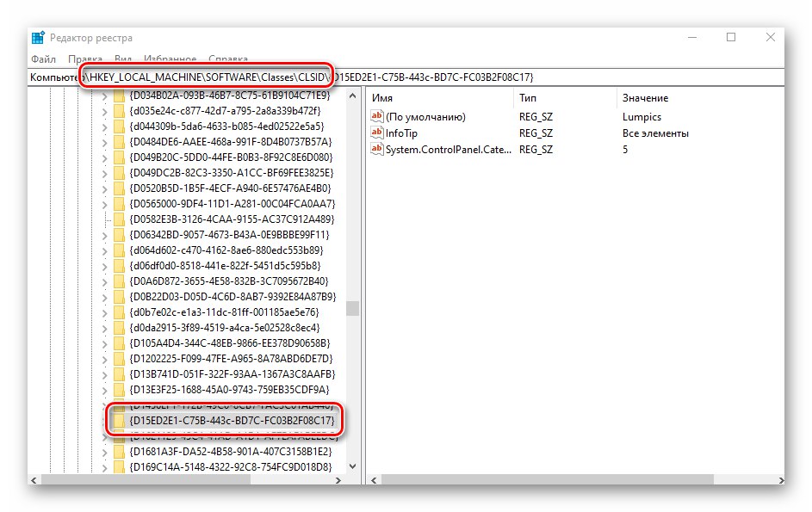This screenshot has height=512, width=812.
Task: Select the {D06342BD-9057-4673-B43A-0E9BBBE99F11} key name
Action: tap(229, 235)
